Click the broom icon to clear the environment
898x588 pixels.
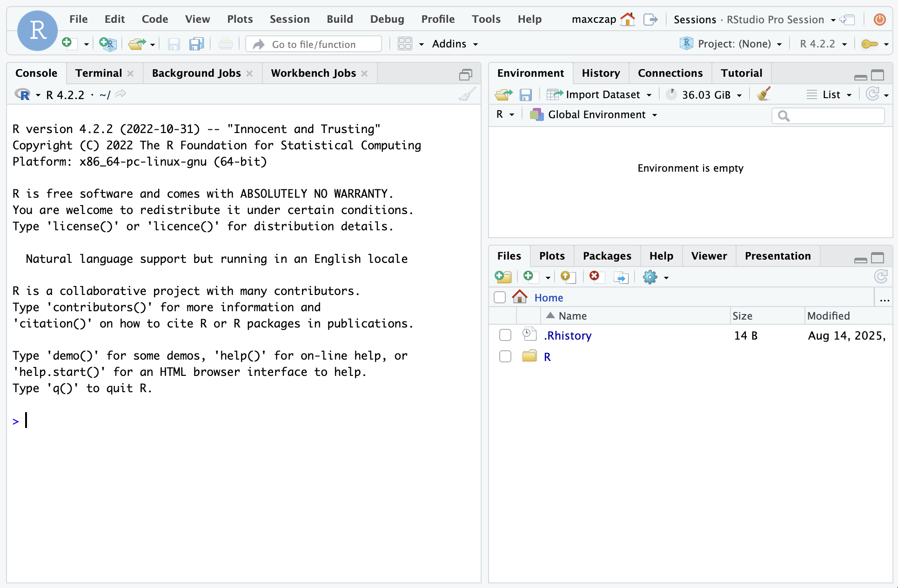[x=763, y=94]
